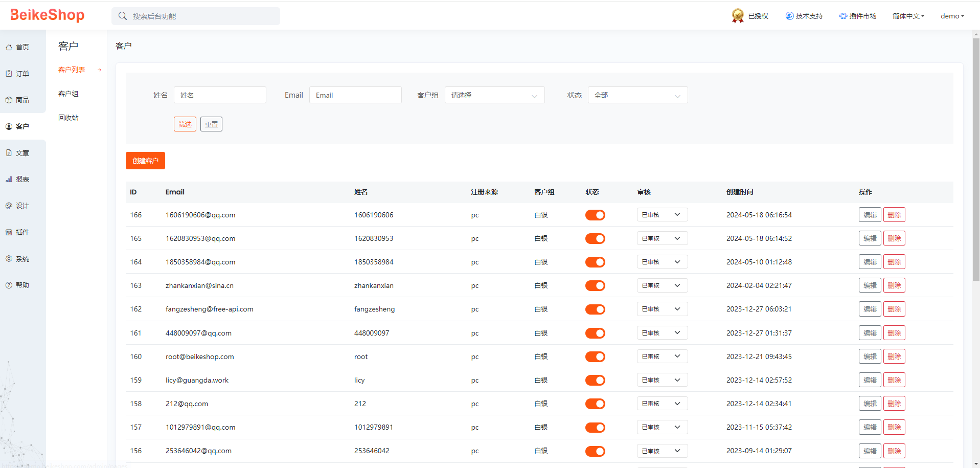Screen dimensions: 980x468
Task: Expand the customer group filter dropdown
Action: [494, 95]
